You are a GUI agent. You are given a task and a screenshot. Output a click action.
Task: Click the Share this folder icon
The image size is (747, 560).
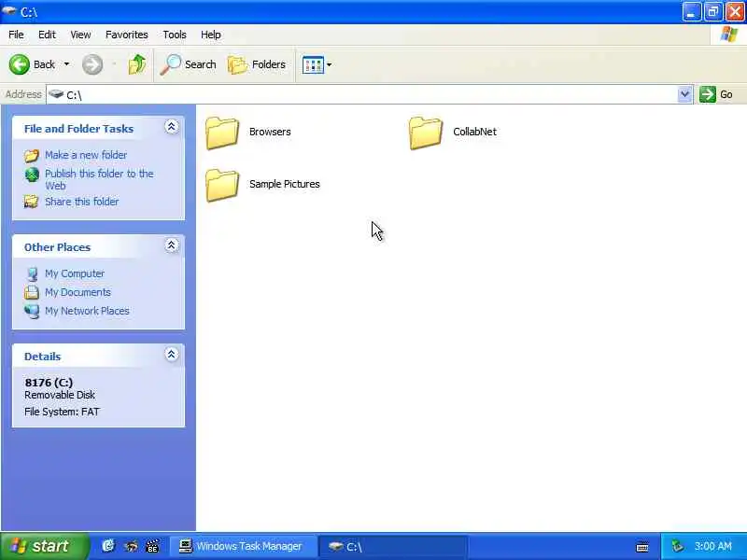tap(32, 202)
